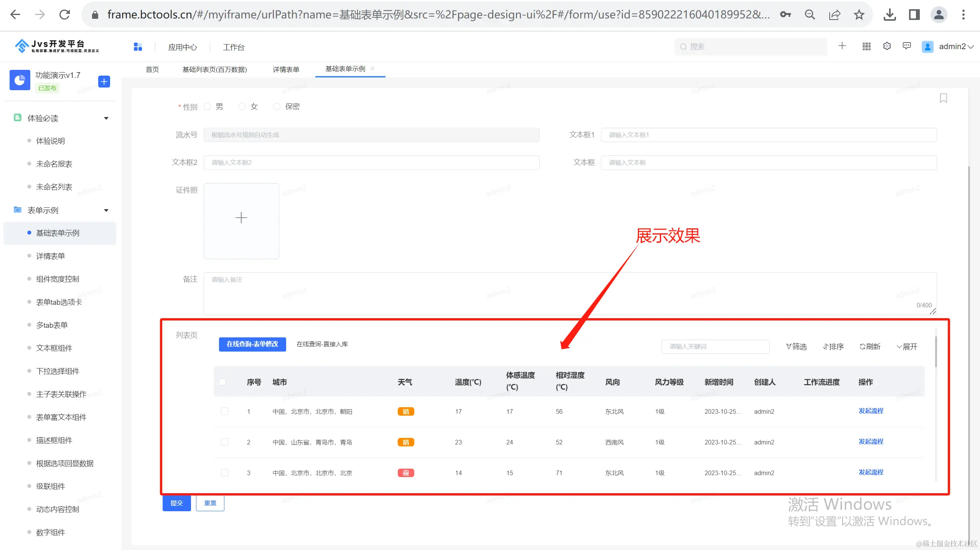
Task: Click the app grid icon in the header
Action: [x=866, y=46]
